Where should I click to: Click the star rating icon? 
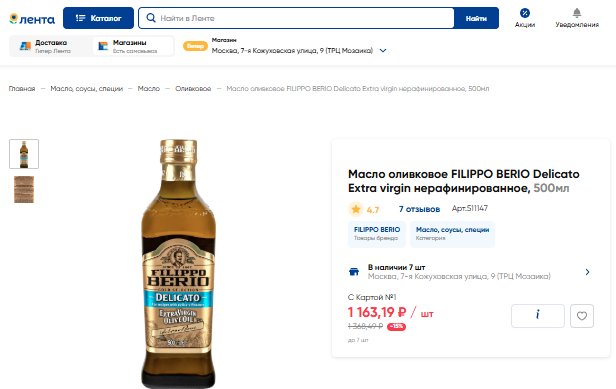pyautogui.click(x=356, y=209)
